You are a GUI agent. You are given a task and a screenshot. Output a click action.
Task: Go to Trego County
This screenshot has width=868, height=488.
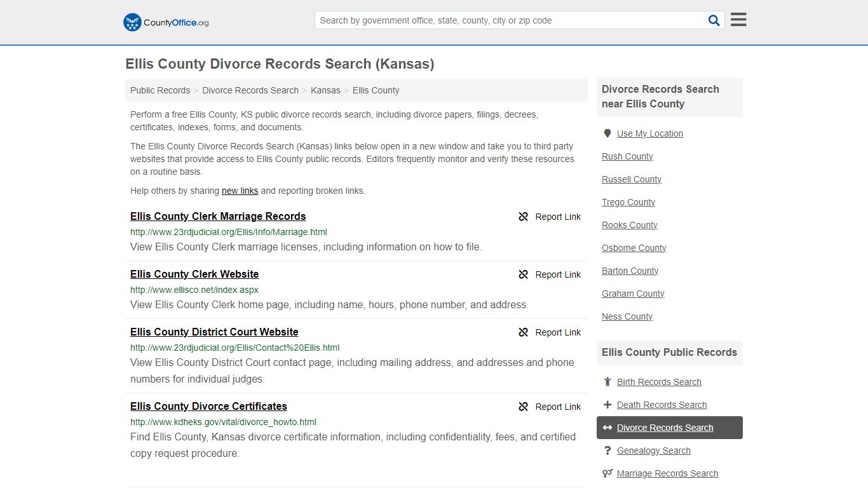pos(628,202)
